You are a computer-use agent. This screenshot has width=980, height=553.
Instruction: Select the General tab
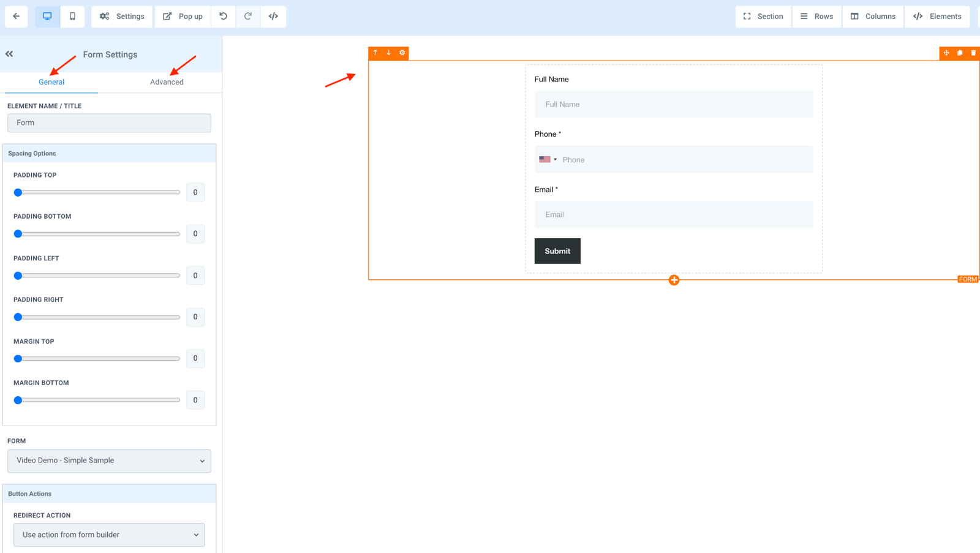tap(51, 82)
